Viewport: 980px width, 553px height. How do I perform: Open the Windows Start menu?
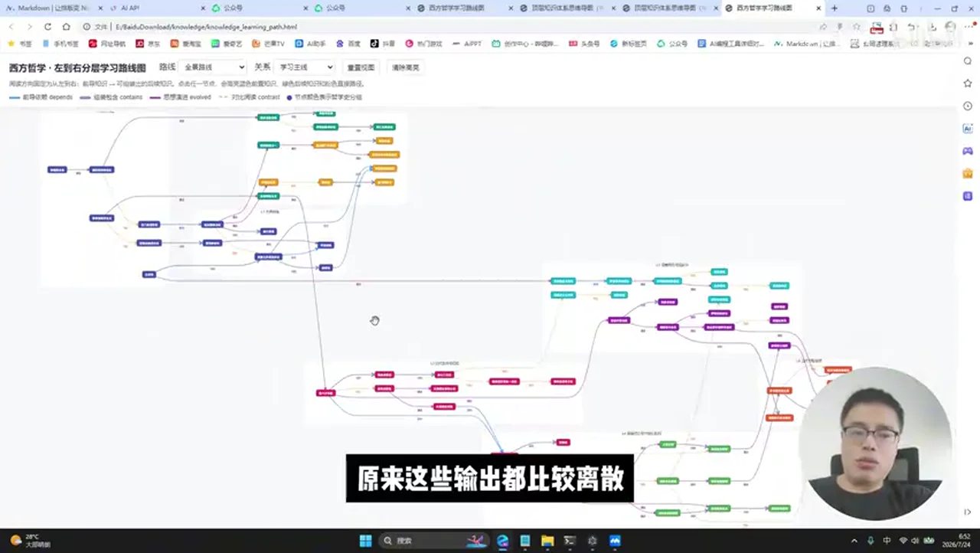click(365, 541)
